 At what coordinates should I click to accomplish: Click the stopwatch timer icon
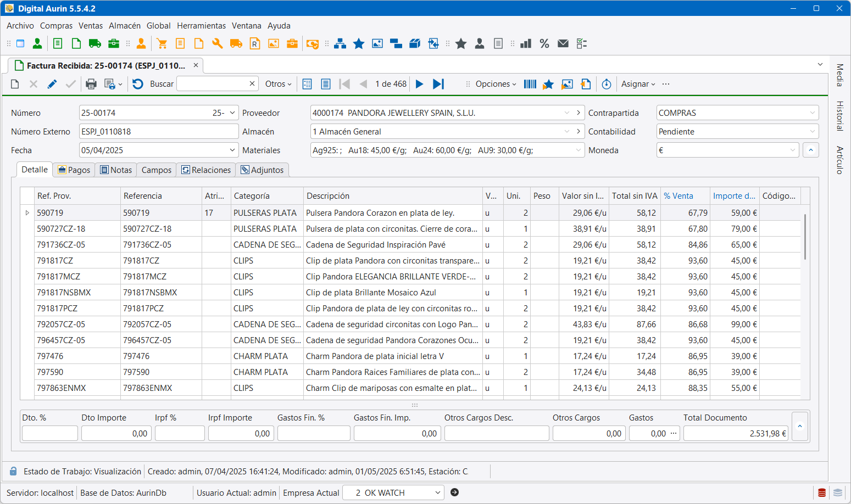[607, 84]
